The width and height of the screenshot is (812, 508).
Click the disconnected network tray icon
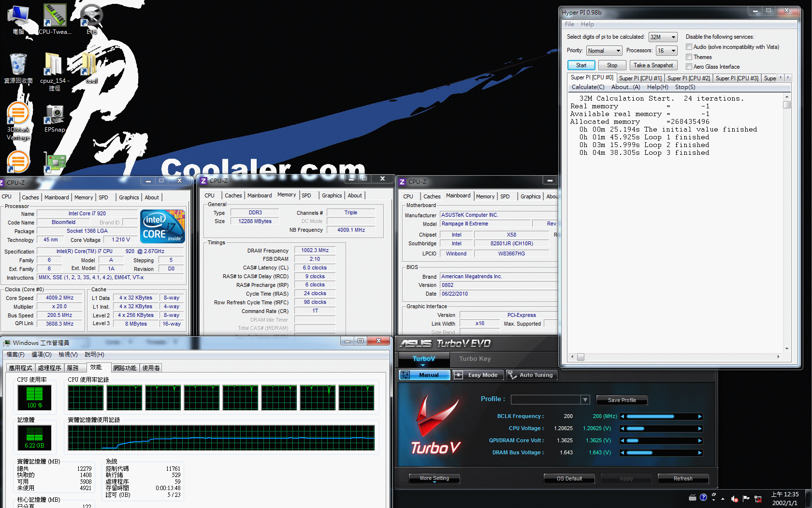coord(758,498)
